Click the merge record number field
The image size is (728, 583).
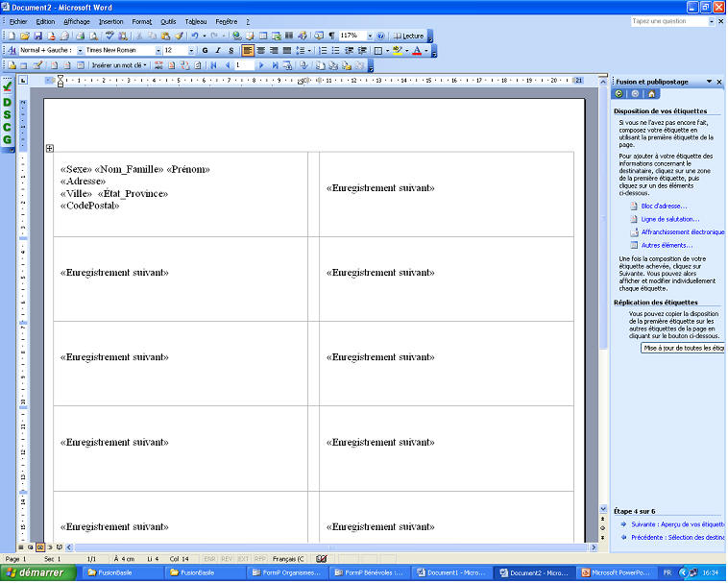click(x=244, y=65)
